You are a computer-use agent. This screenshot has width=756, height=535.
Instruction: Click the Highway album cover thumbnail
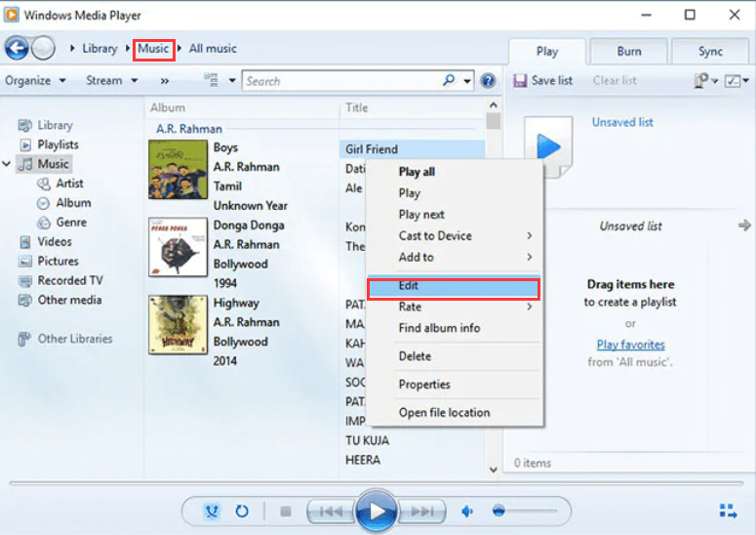coord(178,325)
